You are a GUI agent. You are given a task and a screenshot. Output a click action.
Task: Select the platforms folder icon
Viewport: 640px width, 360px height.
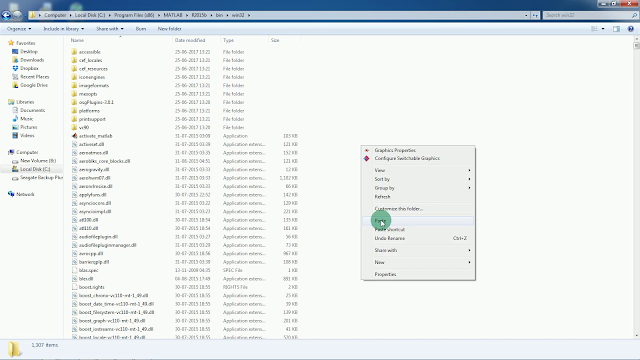pyautogui.click(x=74, y=111)
